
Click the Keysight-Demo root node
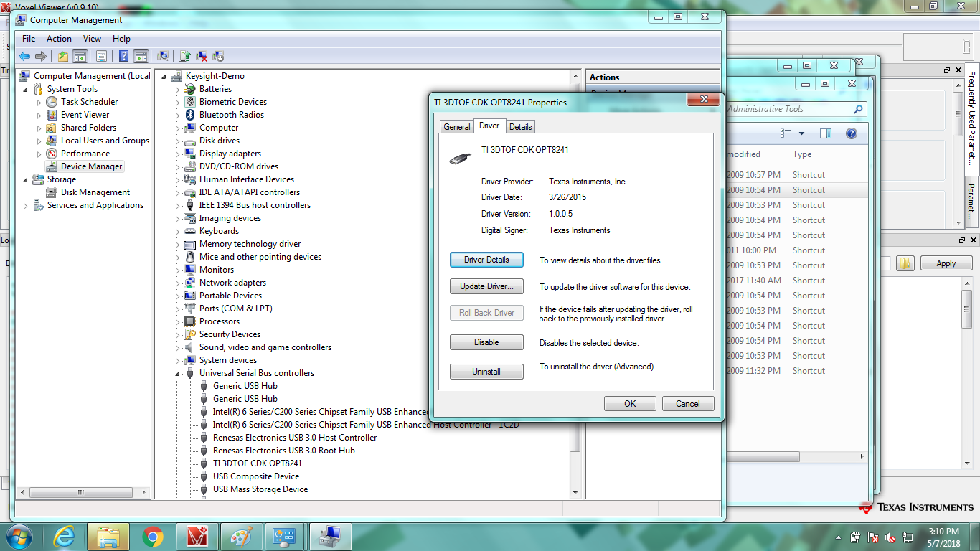[x=215, y=76]
